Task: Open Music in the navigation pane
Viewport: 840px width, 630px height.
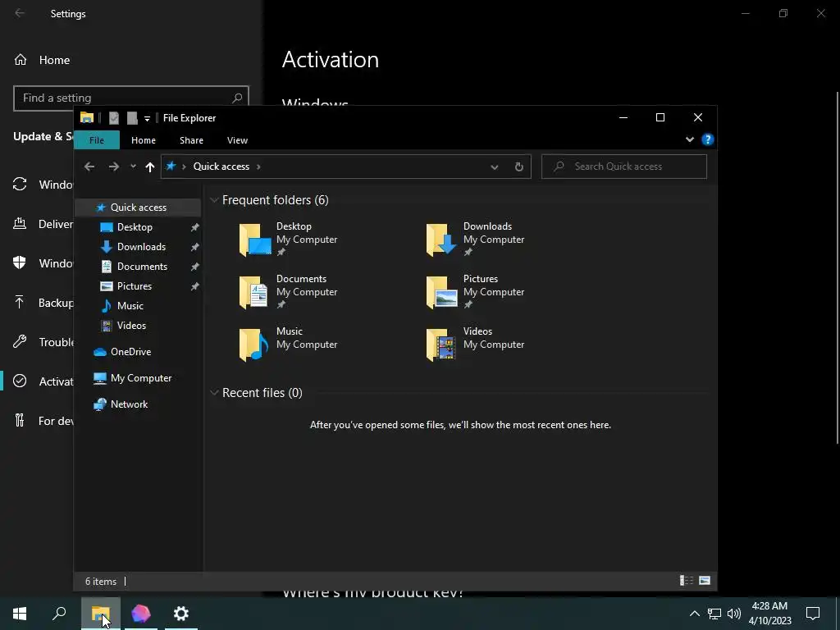Action: (x=130, y=306)
